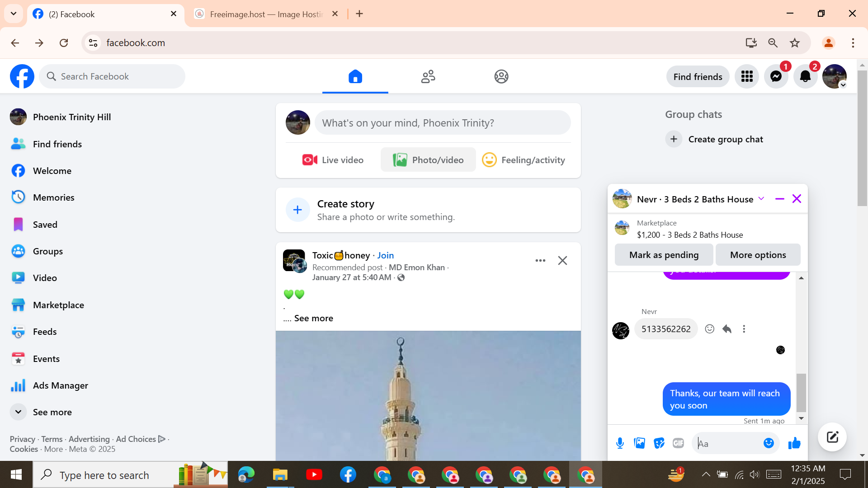868x488 pixels.
Task: Choose a sticker in chat
Action: [x=659, y=443]
